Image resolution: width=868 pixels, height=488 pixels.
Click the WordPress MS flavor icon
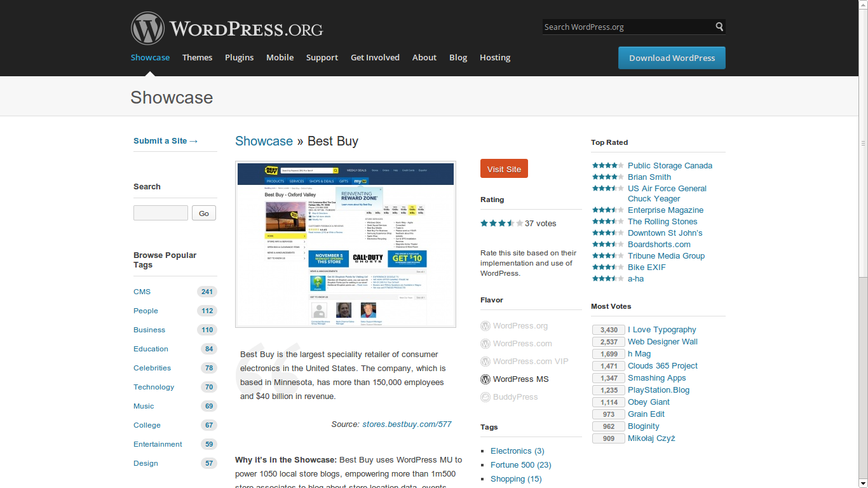[485, 379]
